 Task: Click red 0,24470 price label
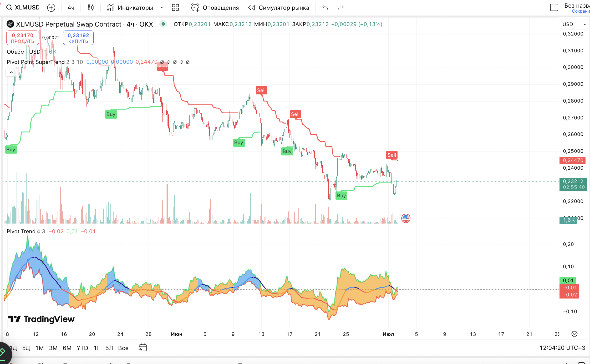[x=572, y=160]
